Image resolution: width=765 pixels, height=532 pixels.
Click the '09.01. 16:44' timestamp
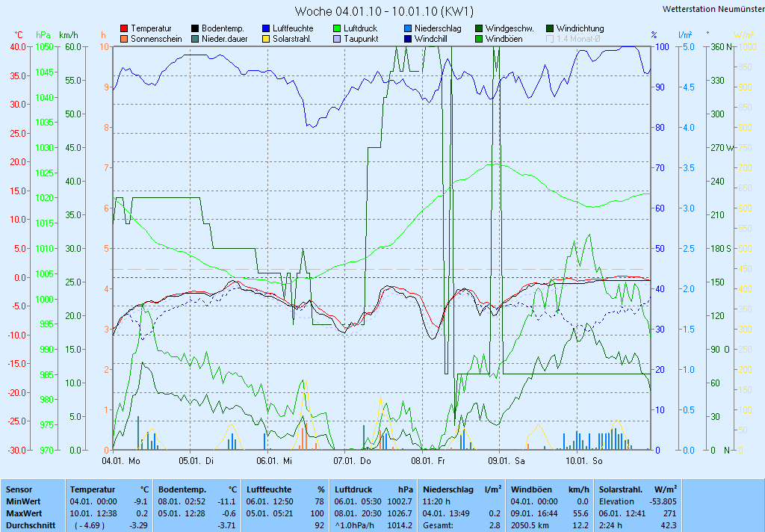(534, 514)
